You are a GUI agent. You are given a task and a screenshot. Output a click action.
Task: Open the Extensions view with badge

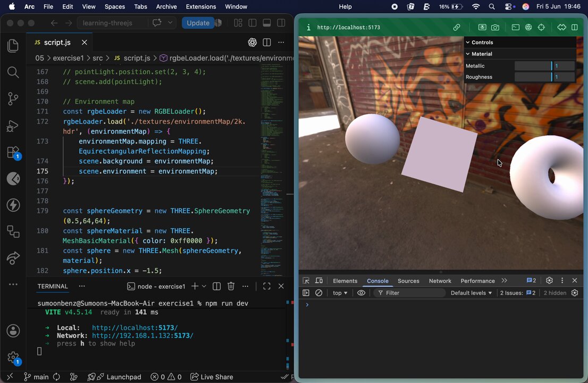tap(13, 153)
